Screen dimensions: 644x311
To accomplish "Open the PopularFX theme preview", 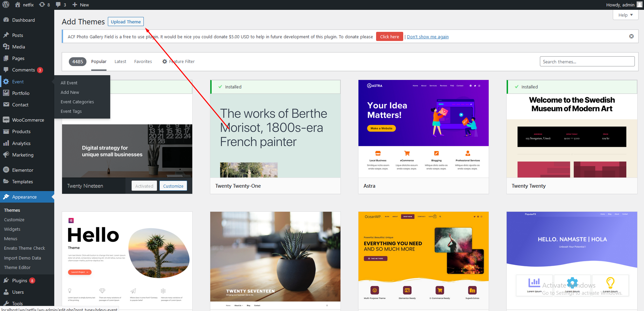I will pyautogui.click(x=572, y=261).
